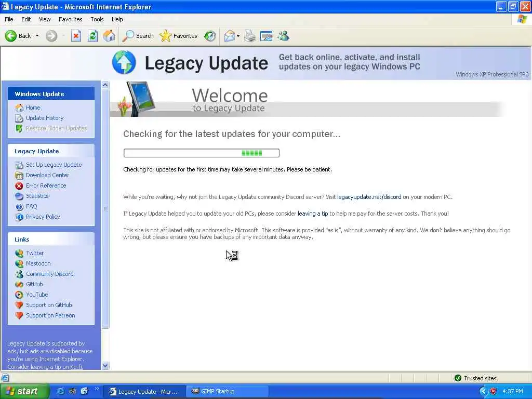Switch to GIMP Startup taskbar button

click(228, 391)
